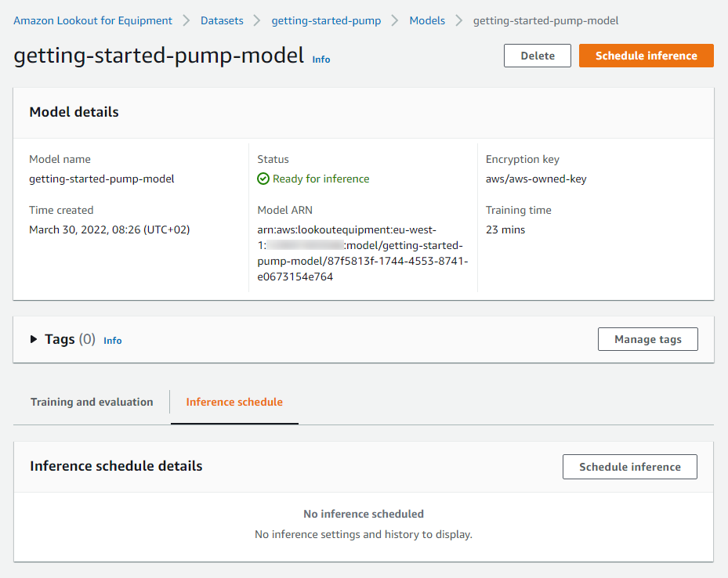This screenshot has height=578, width=728.
Task: Navigate to getting-started-pump breadcrumb
Action: pyautogui.click(x=327, y=20)
